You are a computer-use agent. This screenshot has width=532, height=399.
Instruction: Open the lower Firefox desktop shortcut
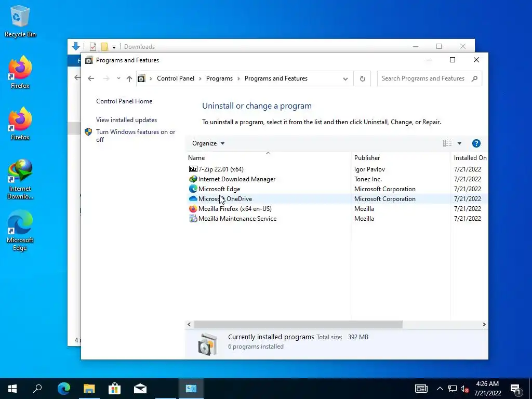tap(20, 124)
